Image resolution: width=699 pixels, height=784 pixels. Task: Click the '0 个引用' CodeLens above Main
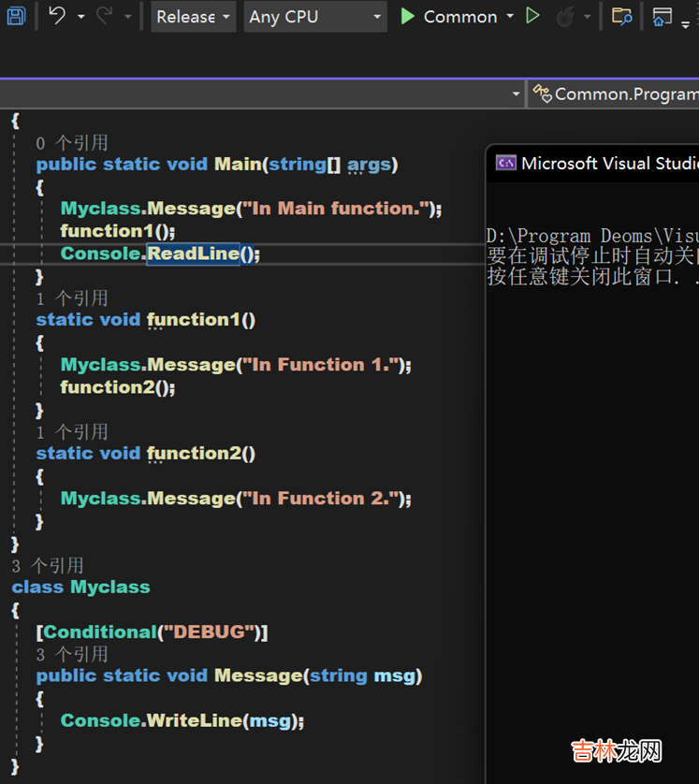pyautogui.click(x=72, y=142)
